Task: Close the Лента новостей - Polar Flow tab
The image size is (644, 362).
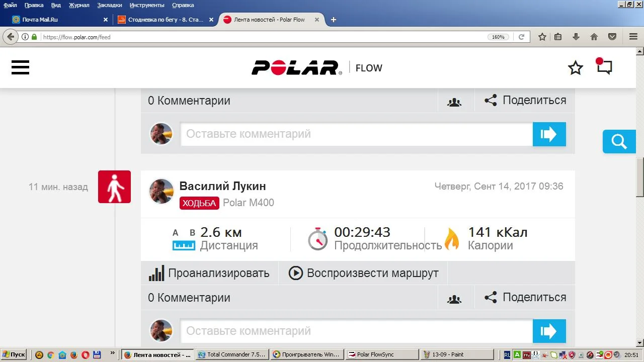Action: pyautogui.click(x=317, y=20)
